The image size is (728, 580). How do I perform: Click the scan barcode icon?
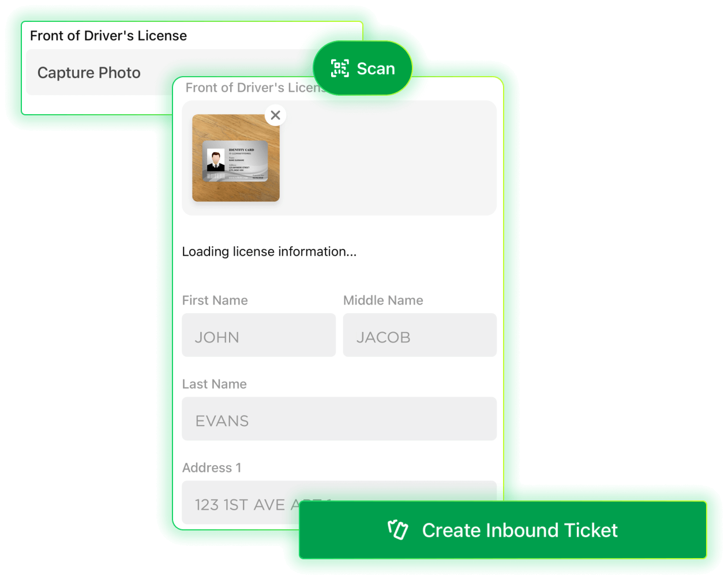(x=340, y=69)
